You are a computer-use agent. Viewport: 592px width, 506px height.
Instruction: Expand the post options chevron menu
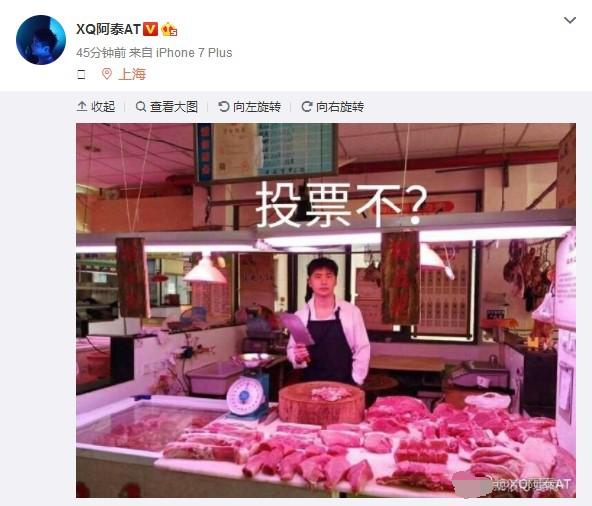[x=570, y=20]
